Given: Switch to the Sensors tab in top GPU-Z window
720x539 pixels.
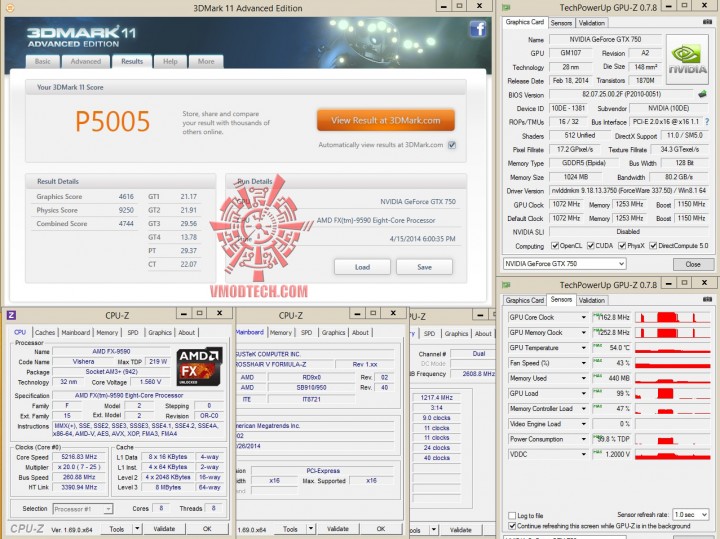Looking at the screenshot, I should (x=561, y=23).
